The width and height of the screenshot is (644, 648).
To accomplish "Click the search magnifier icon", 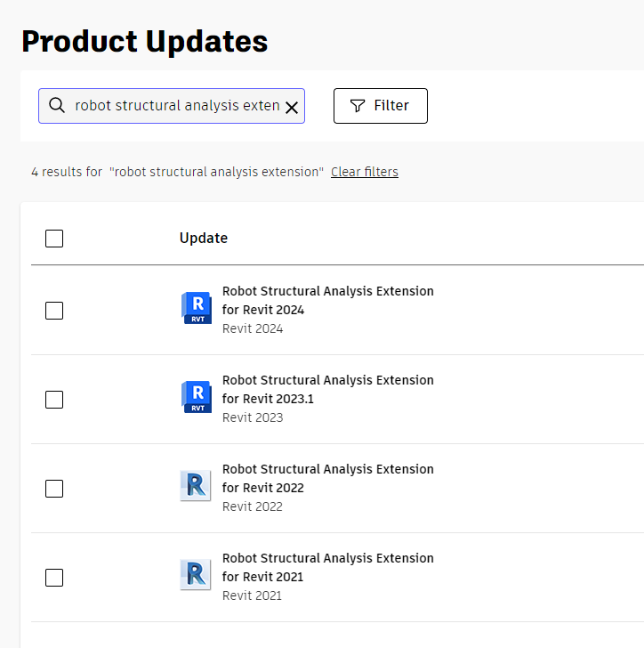I will 57,106.
